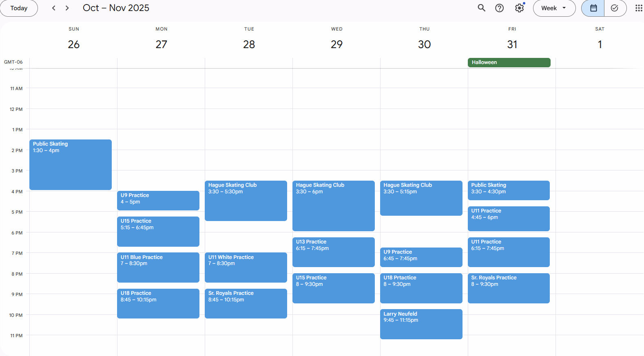Open the settings gear menu

click(x=519, y=8)
